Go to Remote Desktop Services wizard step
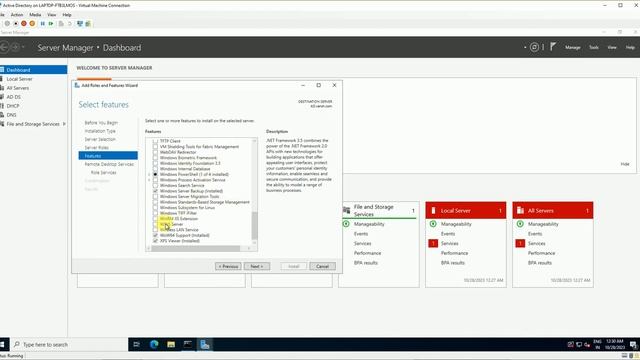The height and width of the screenshot is (360, 640). pyautogui.click(x=109, y=164)
